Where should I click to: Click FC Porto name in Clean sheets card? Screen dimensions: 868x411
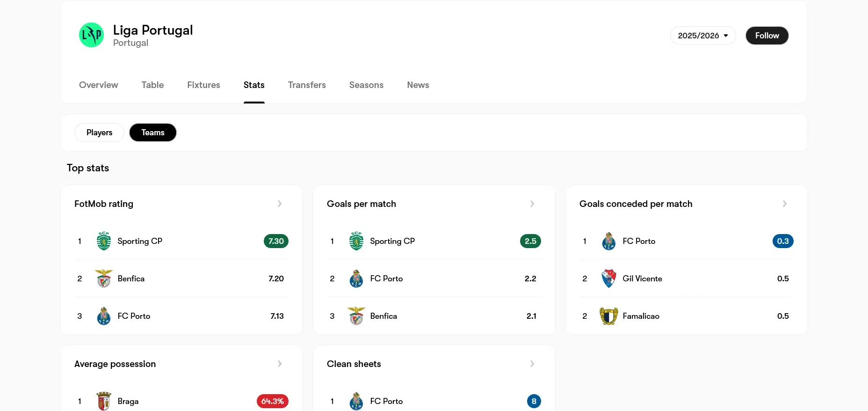pos(386,401)
